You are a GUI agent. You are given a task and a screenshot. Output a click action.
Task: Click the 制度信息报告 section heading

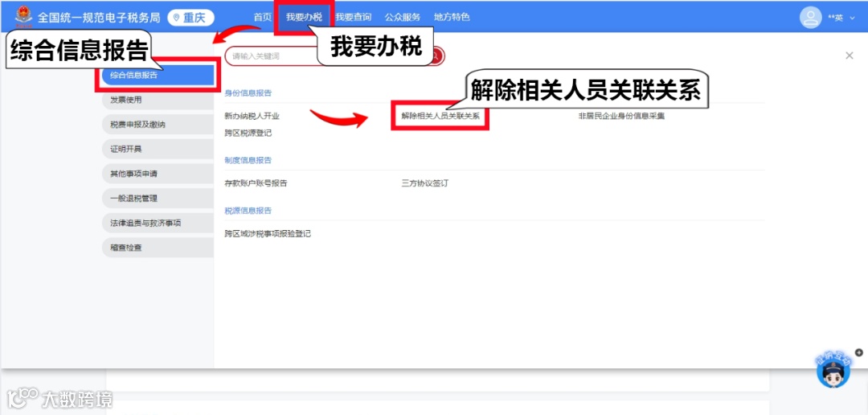pos(248,160)
